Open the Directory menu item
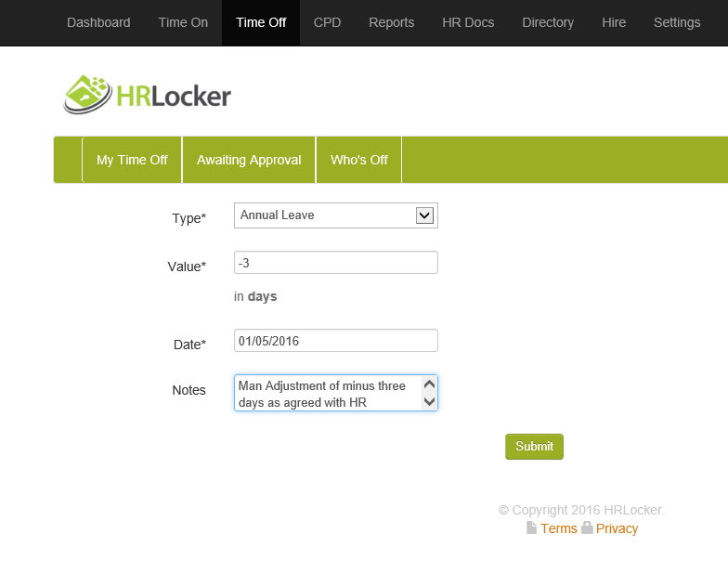The height and width of the screenshot is (573, 728). pos(548,22)
